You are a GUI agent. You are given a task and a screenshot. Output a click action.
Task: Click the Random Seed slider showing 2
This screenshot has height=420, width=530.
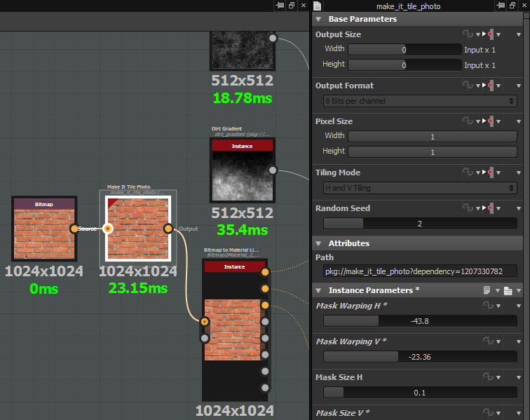(x=420, y=224)
